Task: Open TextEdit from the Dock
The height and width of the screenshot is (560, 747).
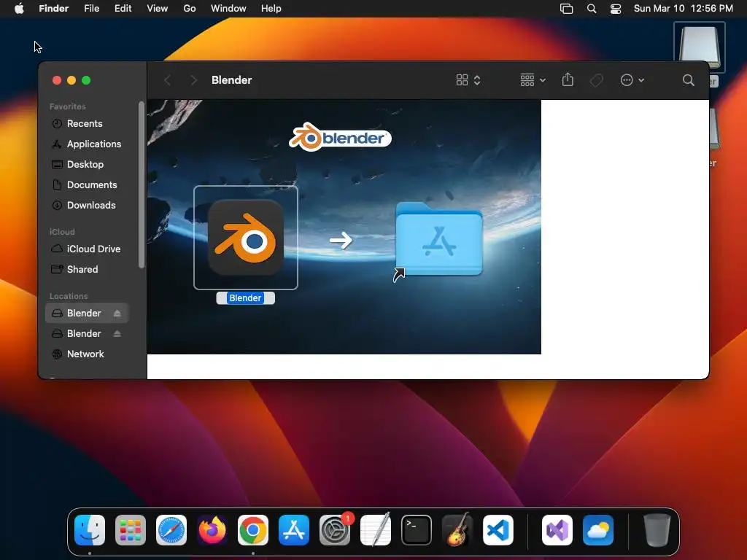Action: click(376, 530)
